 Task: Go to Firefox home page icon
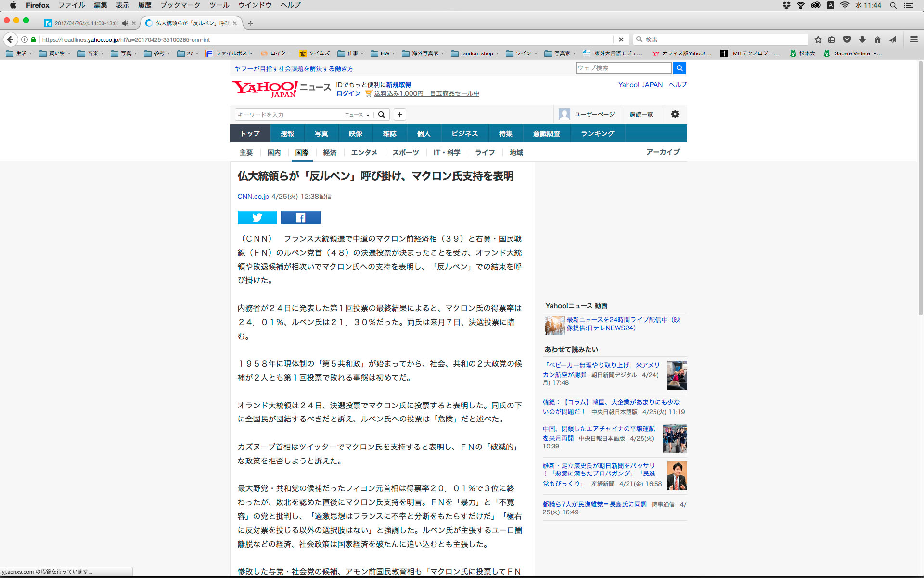tap(878, 39)
